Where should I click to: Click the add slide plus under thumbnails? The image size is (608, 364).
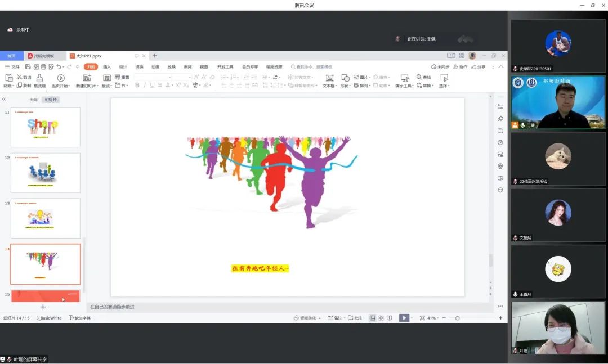(x=43, y=307)
